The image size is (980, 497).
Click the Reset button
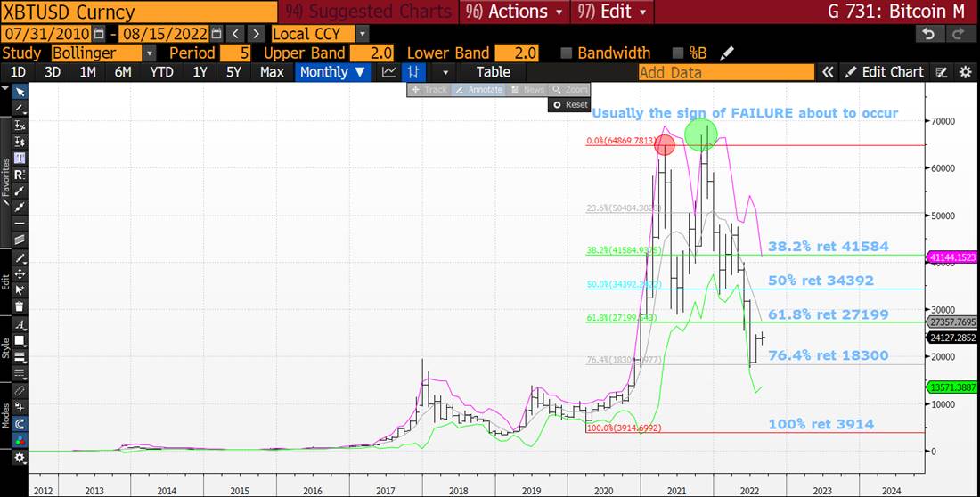coord(570,105)
